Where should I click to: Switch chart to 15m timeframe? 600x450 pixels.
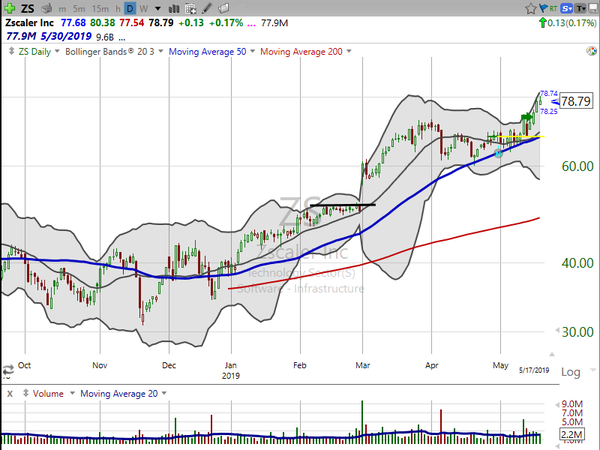(x=101, y=8)
